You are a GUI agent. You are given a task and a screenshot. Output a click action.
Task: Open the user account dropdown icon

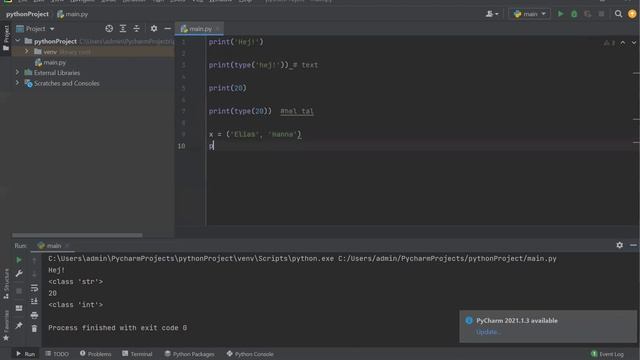point(492,14)
